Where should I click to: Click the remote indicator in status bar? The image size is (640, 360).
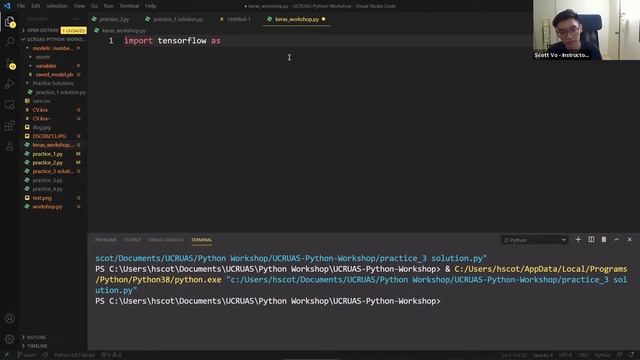click(6, 355)
